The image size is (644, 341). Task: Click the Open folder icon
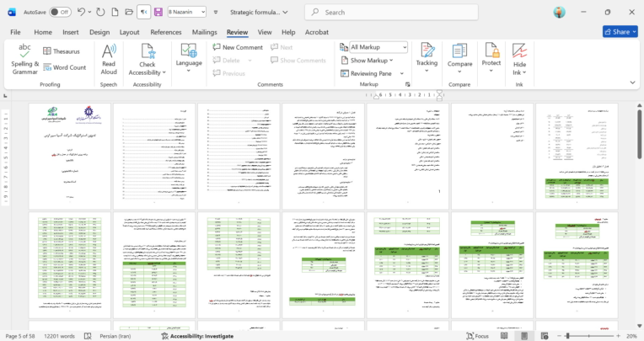tap(129, 12)
